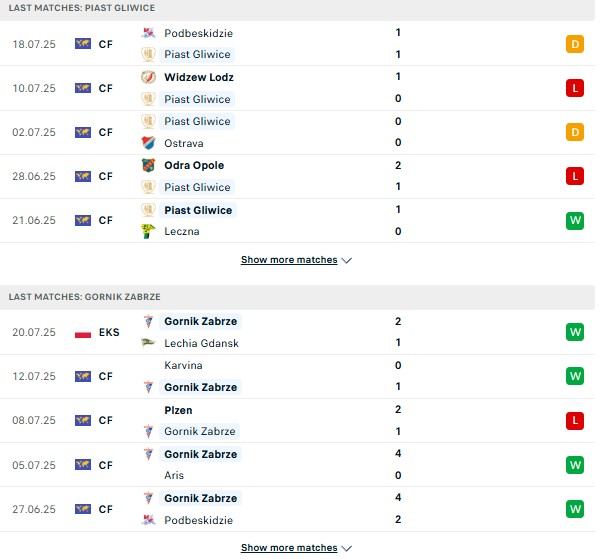Click the green W badge for Leczna match

click(575, 221)
